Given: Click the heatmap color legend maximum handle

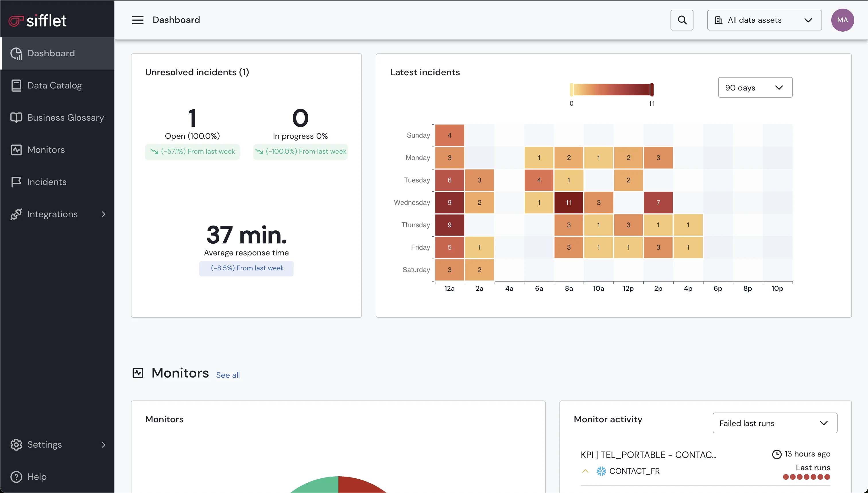Looking at the screenshot, I should 652,90.
